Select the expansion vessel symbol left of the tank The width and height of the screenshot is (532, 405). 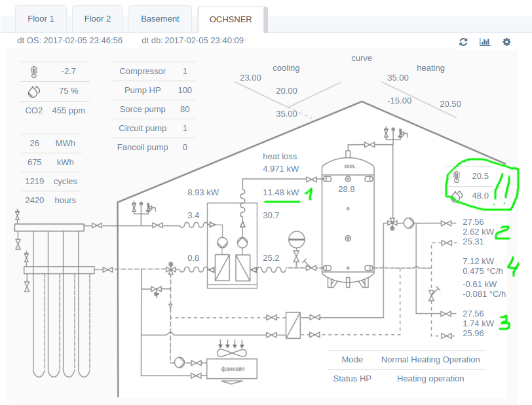click(x=297, y=239)
